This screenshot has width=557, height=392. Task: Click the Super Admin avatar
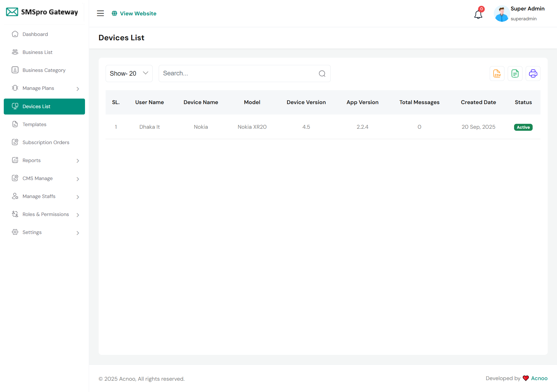(502, 14)
